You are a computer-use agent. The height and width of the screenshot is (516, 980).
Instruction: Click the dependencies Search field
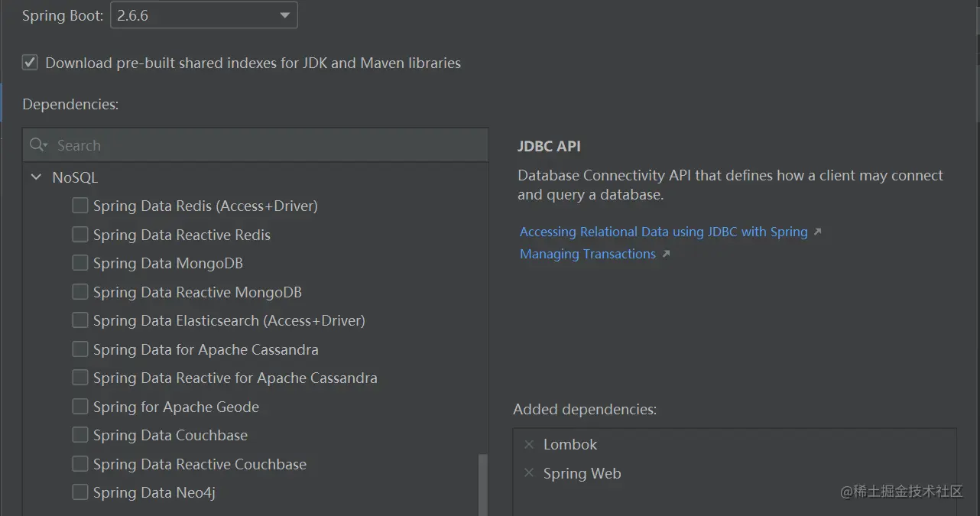coord(260,145)
